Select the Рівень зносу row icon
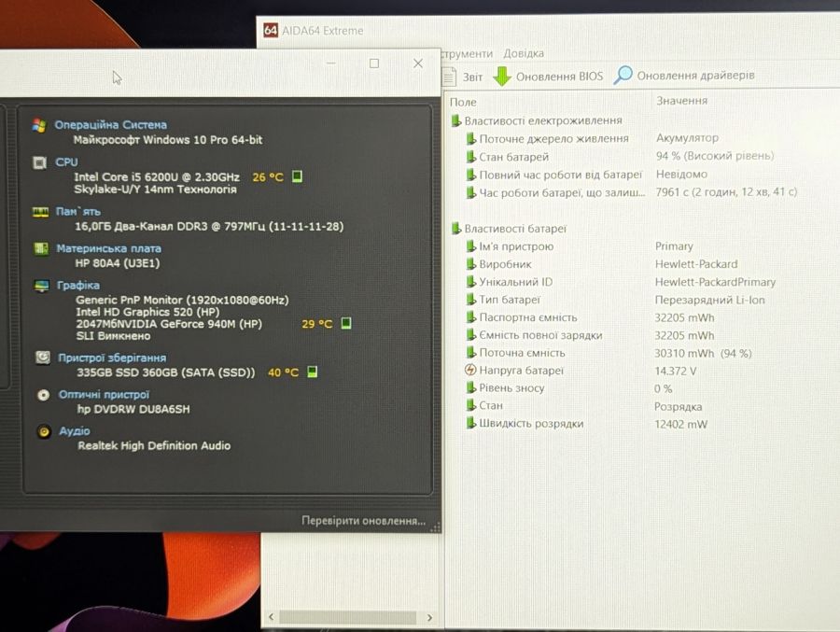The image size is (840, 632). (471, 387)
